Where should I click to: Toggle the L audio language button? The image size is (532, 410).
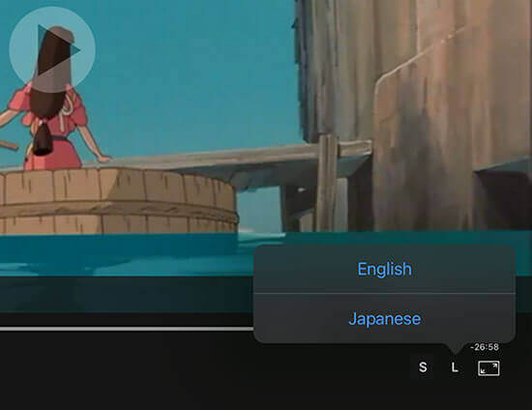(x=455, y=367)
